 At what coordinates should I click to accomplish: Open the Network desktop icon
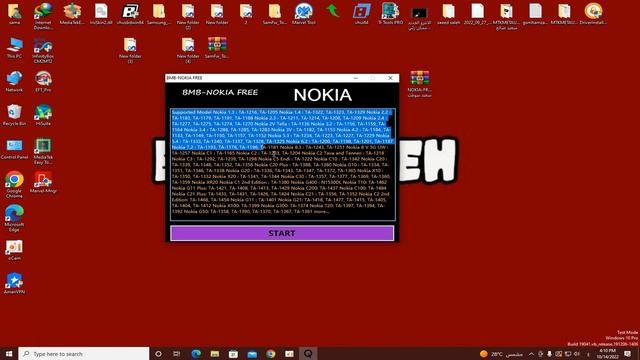(x=14, y=82)
